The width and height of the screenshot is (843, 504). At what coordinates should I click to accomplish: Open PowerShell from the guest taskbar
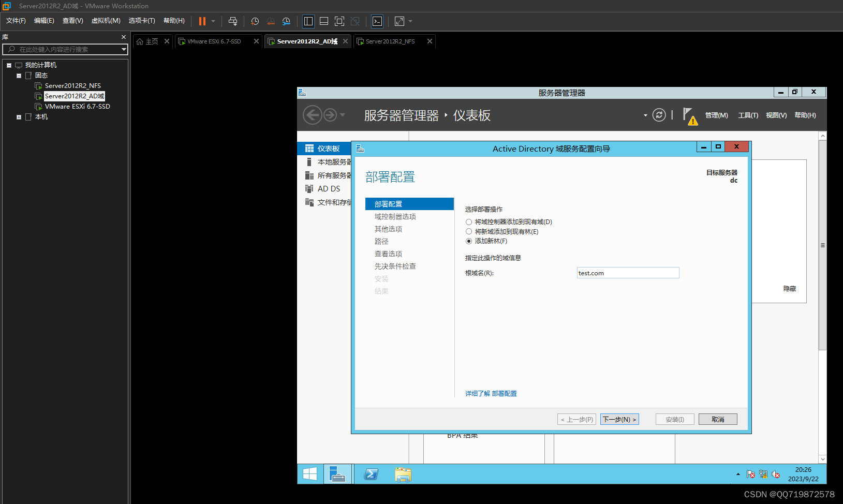point(371,474)
